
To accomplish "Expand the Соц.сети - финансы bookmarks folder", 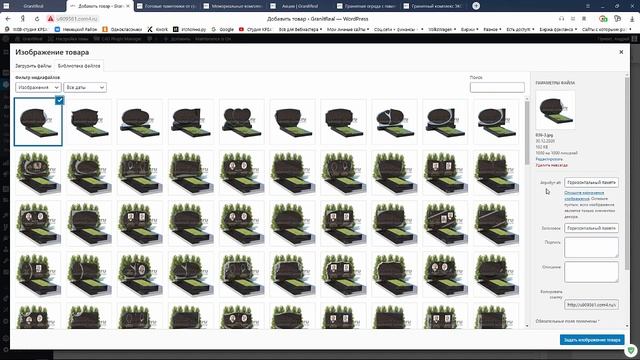I will click(398, 29).
